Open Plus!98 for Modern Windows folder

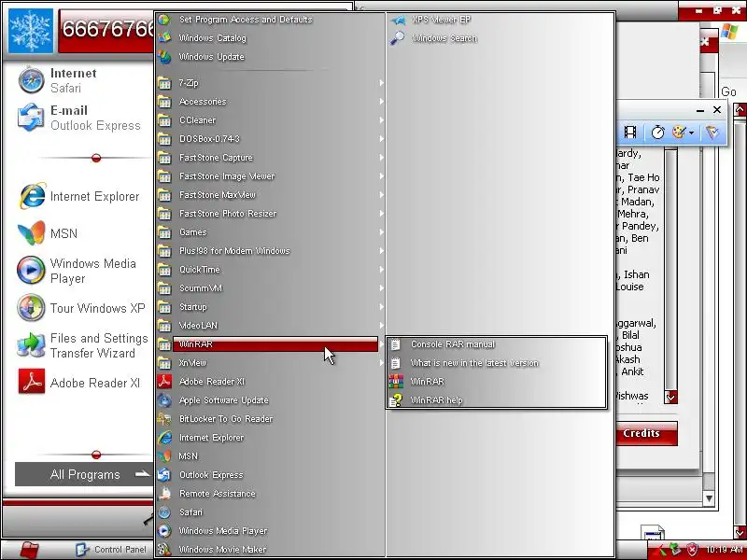point(270,250)
